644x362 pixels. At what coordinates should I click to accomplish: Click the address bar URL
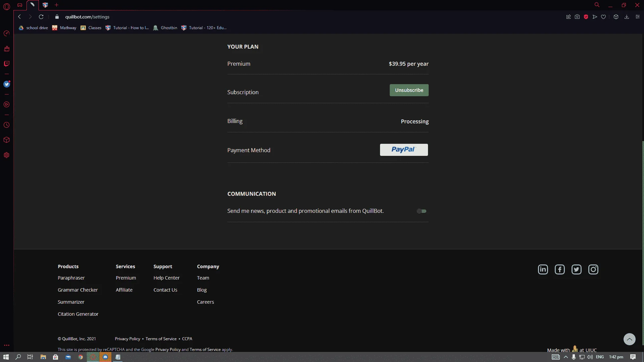[87, 17]
